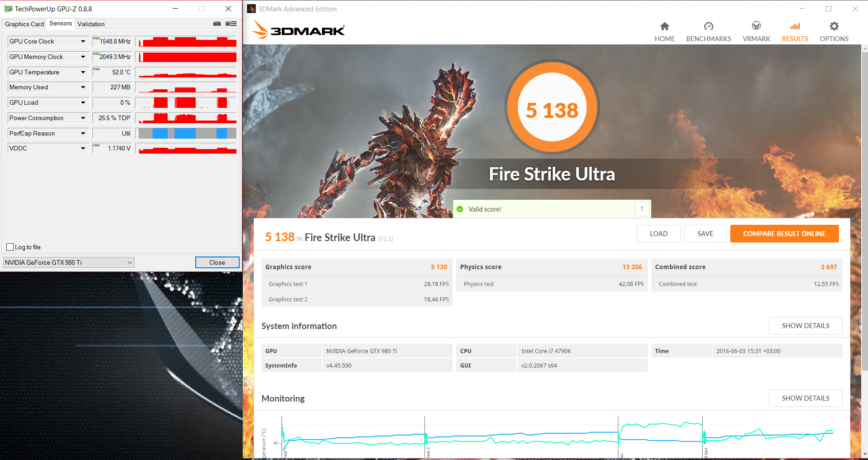The width and height of the screenshot is (868, 460).
Task: Open the Benchmarks section
Action: [709, 32]
